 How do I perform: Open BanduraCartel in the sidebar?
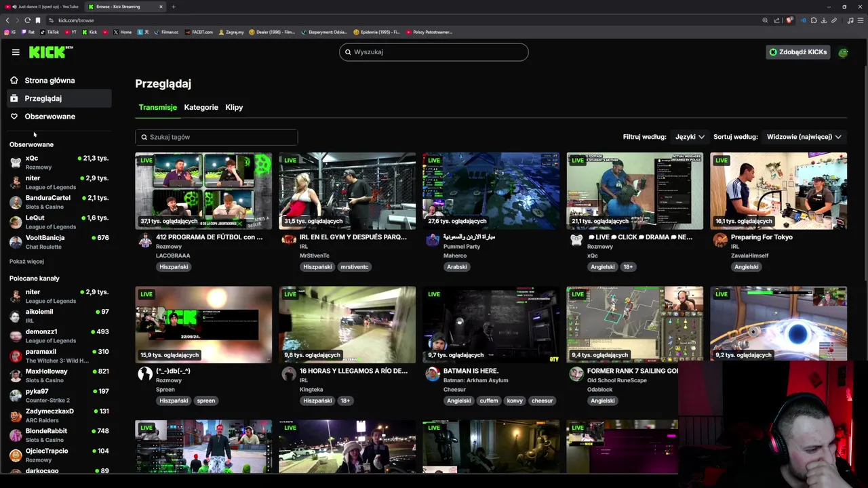pos(59,202)
